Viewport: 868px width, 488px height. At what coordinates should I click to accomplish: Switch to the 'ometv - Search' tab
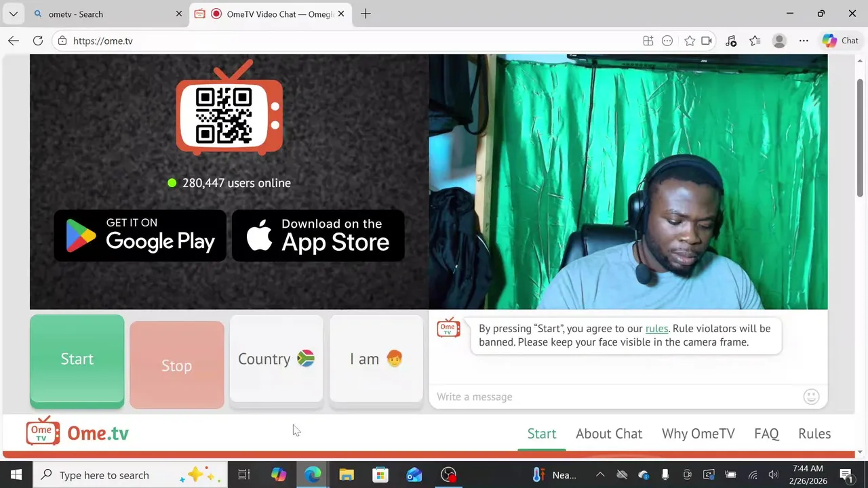[x=107, y=14]
